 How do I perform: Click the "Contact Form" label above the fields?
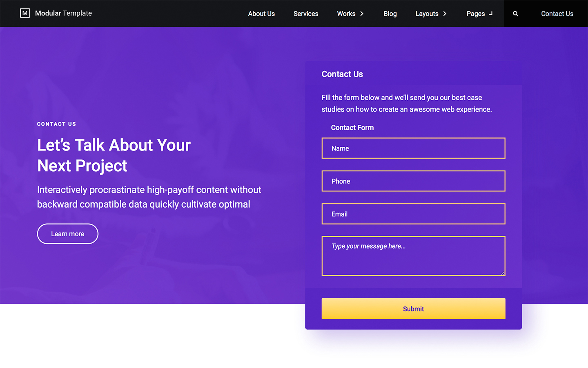coord(352,128)
